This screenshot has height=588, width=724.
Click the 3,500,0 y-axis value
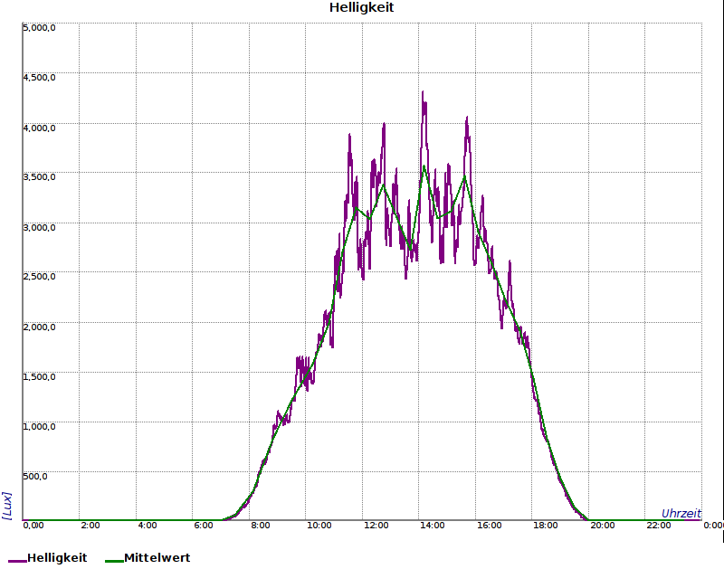pos(39,177)
